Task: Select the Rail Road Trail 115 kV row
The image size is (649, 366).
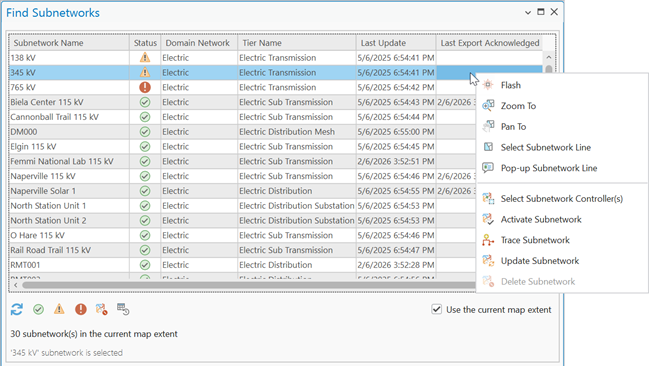Action: tap(242, 250)
